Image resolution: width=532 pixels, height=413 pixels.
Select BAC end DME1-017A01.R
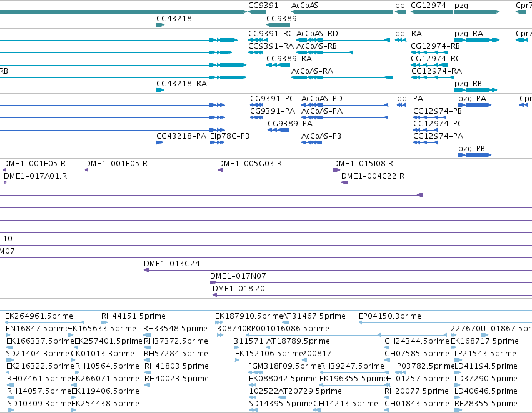point(35,176)
